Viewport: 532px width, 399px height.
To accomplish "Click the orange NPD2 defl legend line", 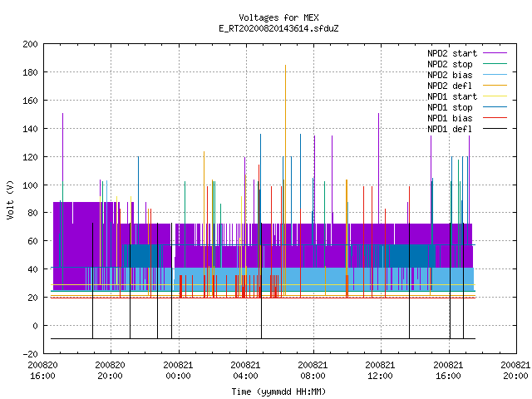I will [x=495, y=85].
